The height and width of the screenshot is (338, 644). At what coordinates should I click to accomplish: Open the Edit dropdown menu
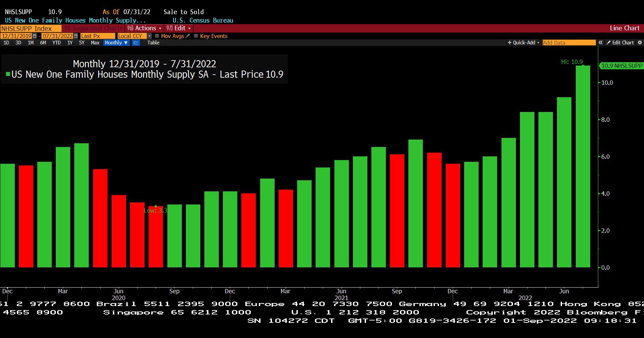tap(178, 28)
